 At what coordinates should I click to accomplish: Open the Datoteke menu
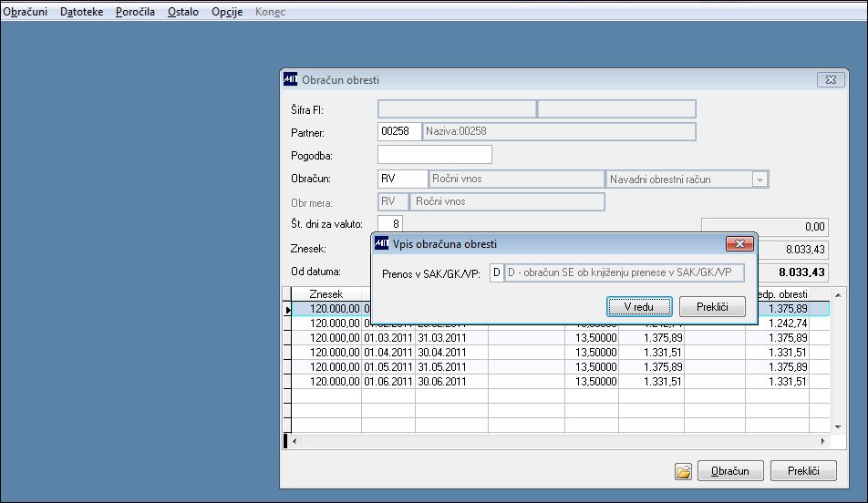82,12
